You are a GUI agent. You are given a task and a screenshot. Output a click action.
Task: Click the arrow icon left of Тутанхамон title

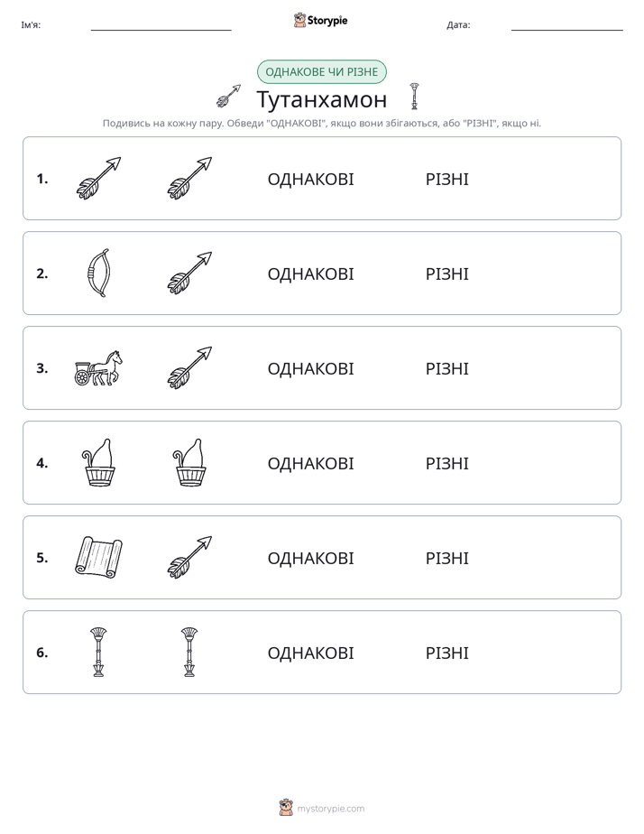tap(228, 97)
